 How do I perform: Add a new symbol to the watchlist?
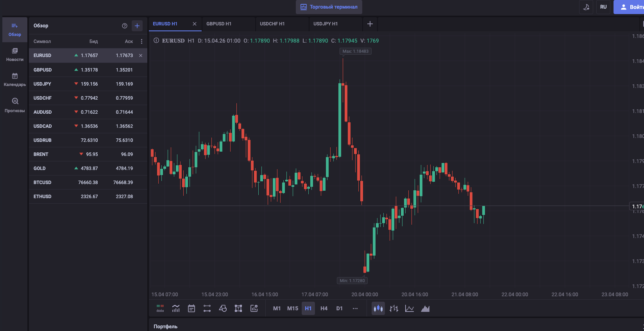tap(137, 26)
